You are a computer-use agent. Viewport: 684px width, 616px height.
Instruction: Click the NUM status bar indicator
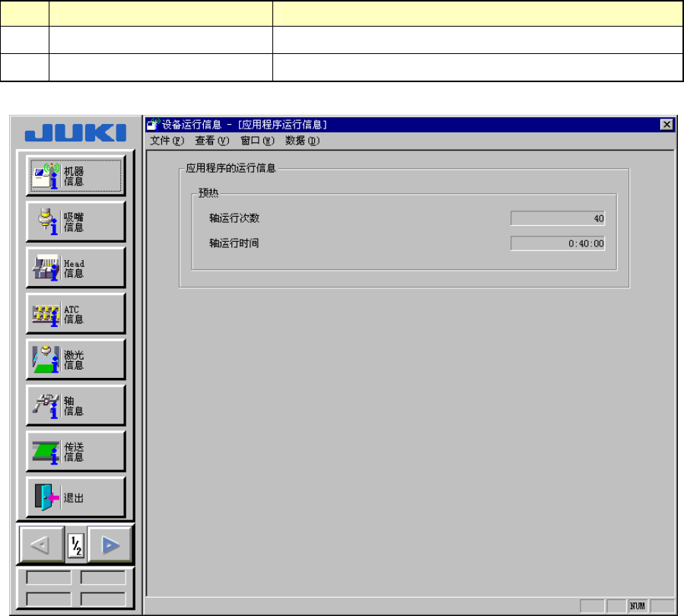638,606
